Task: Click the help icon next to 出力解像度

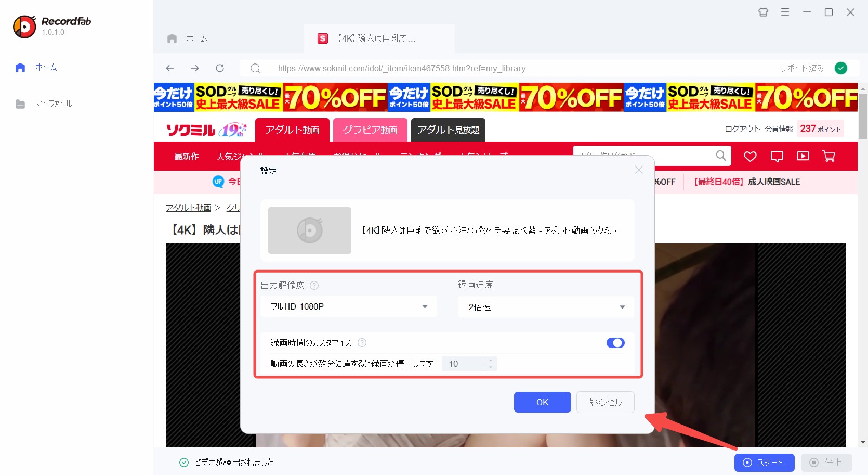Action: 314,285
